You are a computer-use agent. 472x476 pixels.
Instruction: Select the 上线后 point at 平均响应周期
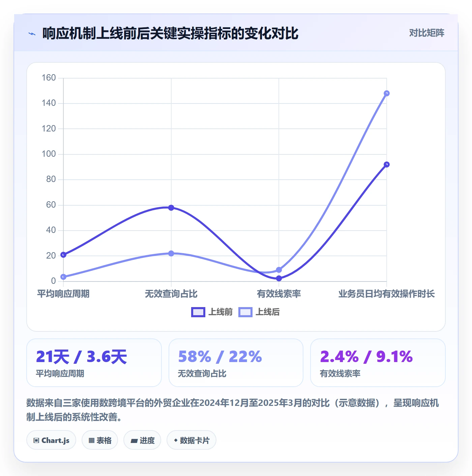pos(63,277)
